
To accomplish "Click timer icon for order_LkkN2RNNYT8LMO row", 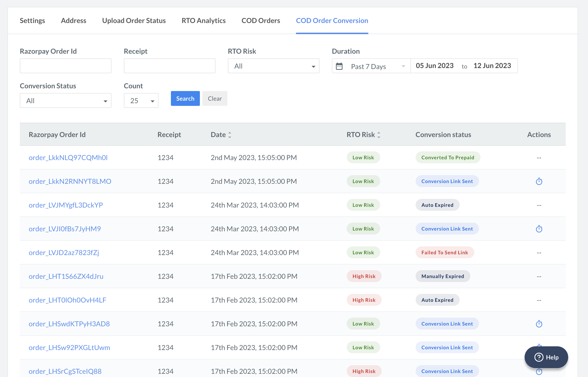I will click(539, 181).
